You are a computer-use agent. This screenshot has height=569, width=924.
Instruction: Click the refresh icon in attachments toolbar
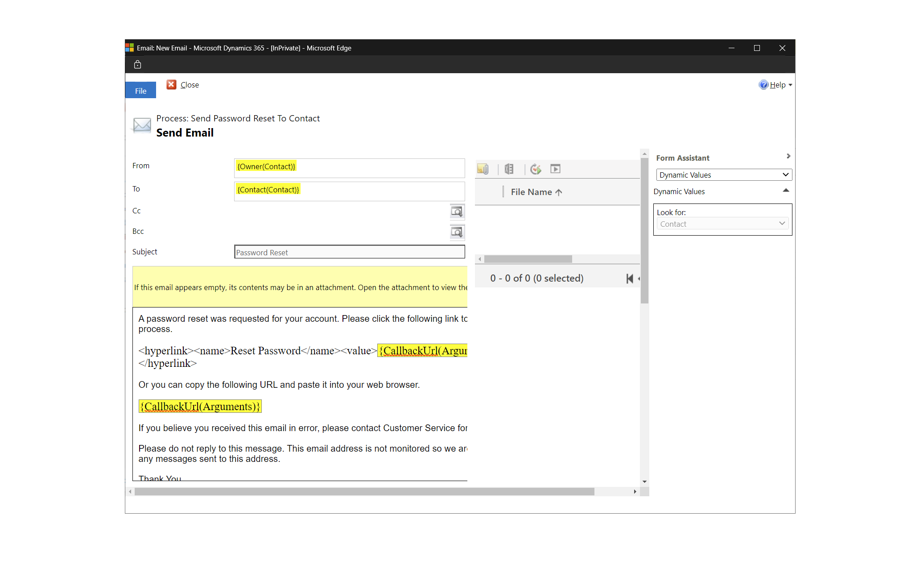(535, 168)
